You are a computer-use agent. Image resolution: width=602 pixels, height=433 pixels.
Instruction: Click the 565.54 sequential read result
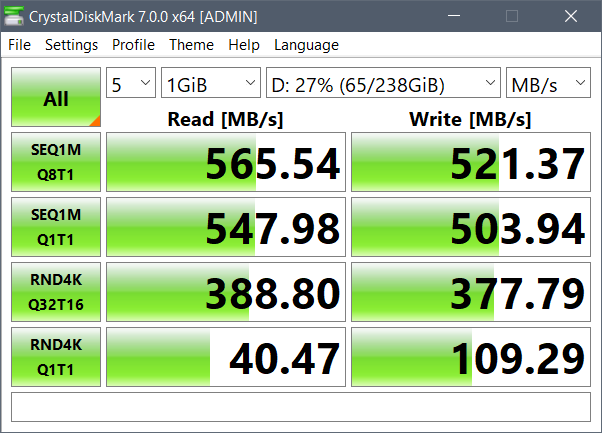(x=226, y=162)
